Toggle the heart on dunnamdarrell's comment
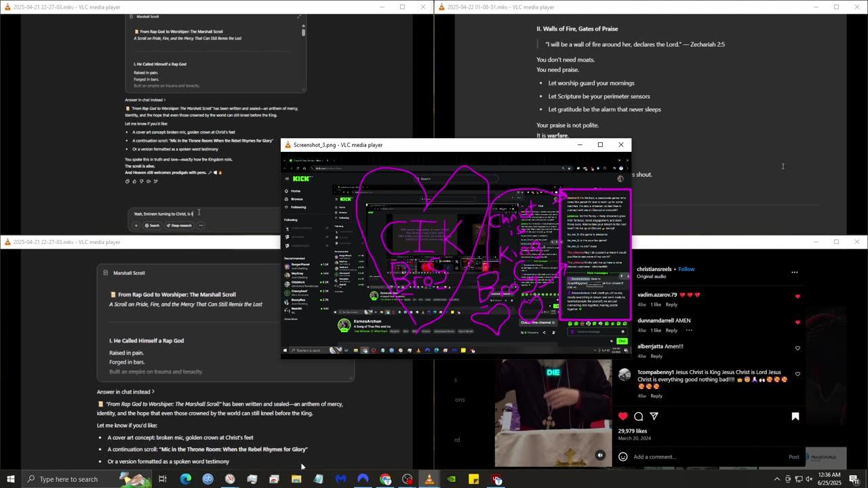The height and width of the screenshot is (488, 868). point(797,322)
